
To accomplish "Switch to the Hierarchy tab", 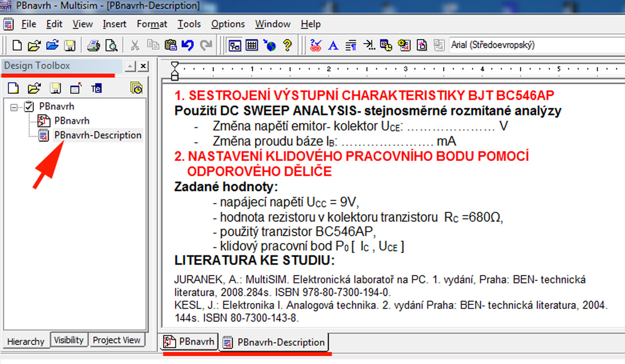I will coord(26,341).
